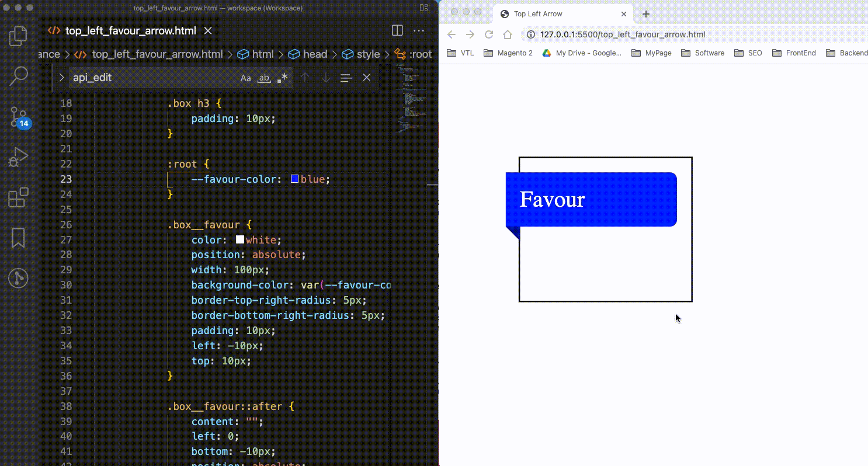Select style breadcrumb item
This screenshot has height=466, width=868.
pyautogui.click(x=361, y=54)
